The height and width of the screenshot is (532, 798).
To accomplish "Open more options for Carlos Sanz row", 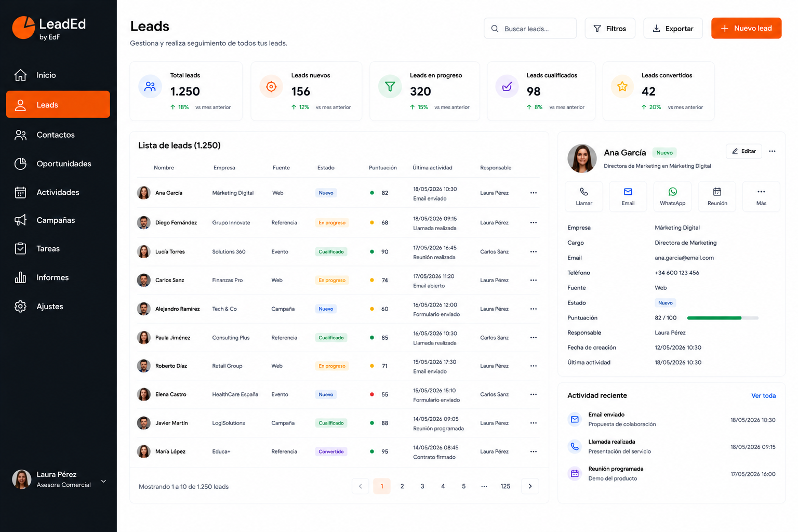I will 534,280.
